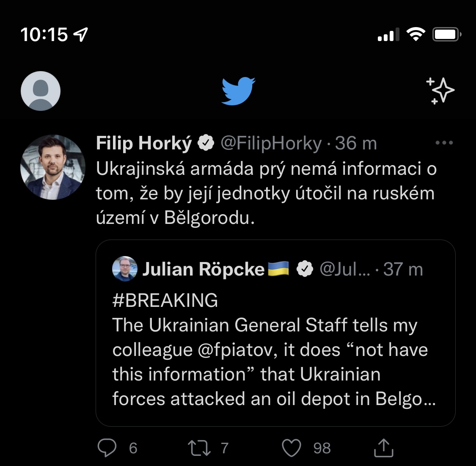Retweet Filip Horký's tweet

click(199, 448)
